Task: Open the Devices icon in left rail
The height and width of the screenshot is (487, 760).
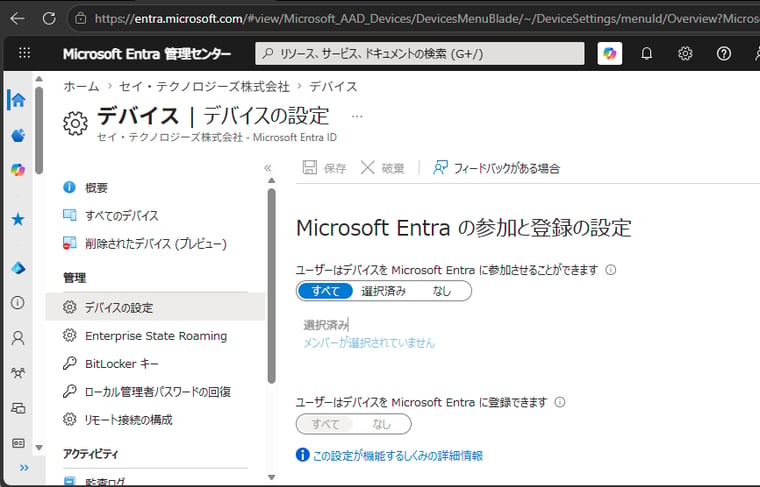Action: (x=18, y=408)
